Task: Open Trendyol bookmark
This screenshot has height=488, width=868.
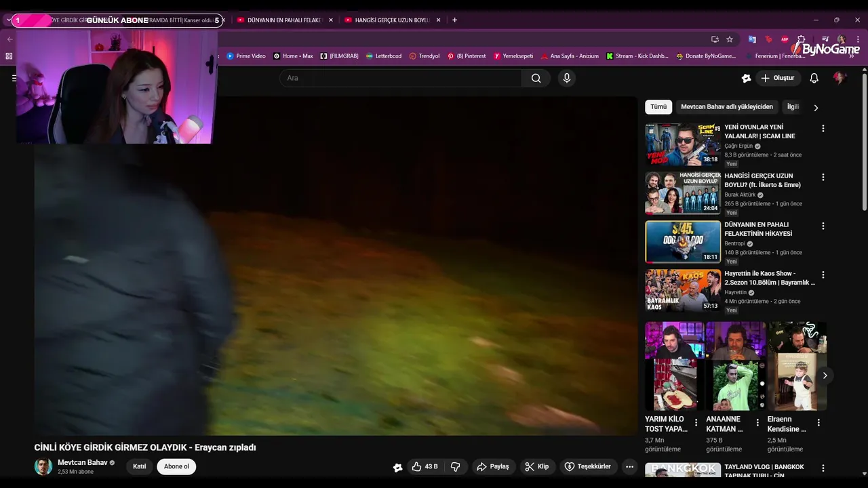Action: pos(425,56)
